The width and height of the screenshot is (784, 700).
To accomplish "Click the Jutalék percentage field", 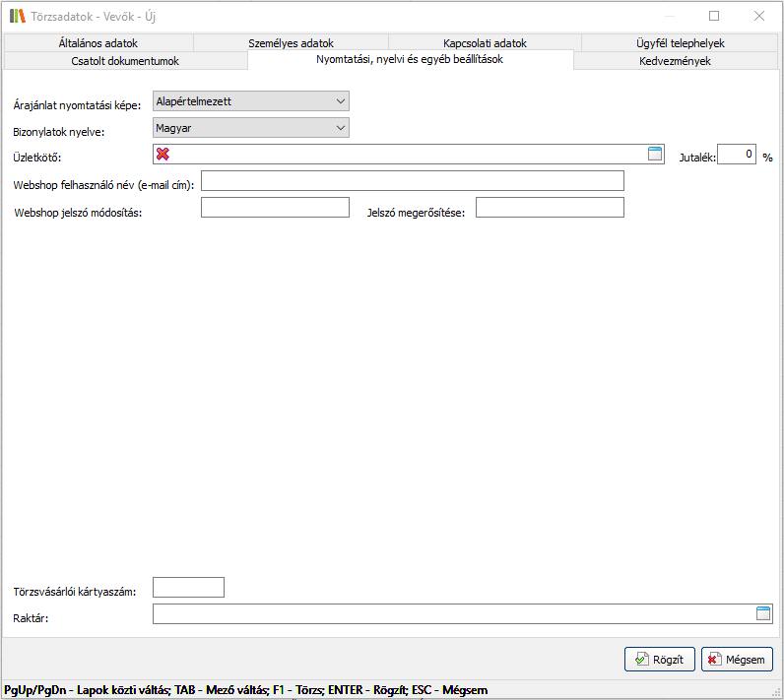I will click(x=736, y=155).
